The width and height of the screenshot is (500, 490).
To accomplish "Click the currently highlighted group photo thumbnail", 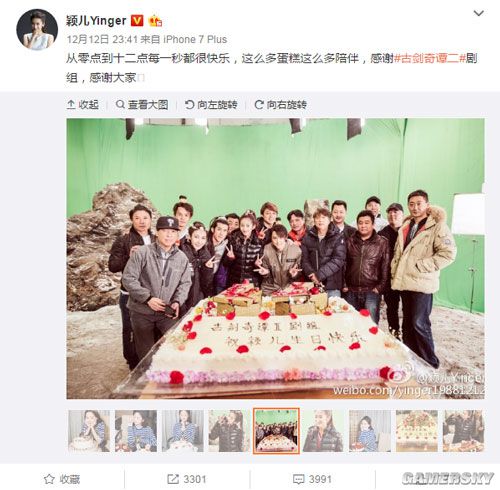I will (276, 431).
